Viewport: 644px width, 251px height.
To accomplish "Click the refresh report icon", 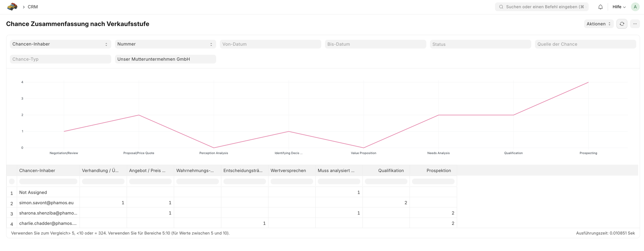I will 622,24.
